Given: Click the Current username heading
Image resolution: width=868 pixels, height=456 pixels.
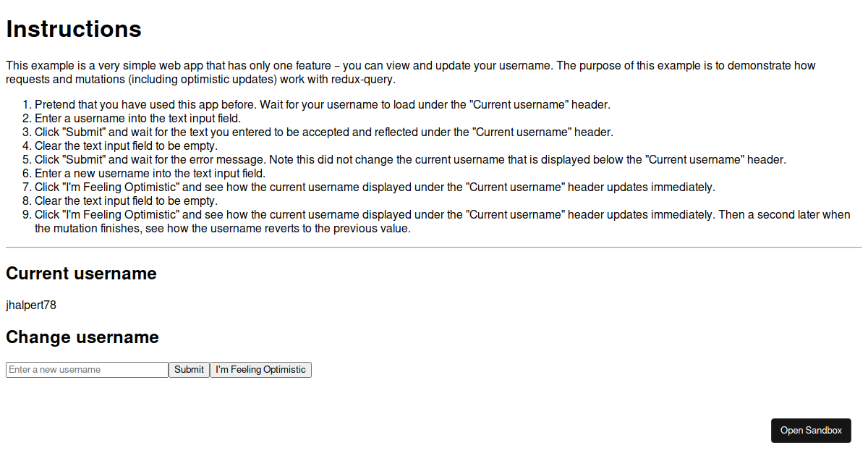Looking at the screenshot, I should pyautogui.click(x=81, y=274).
